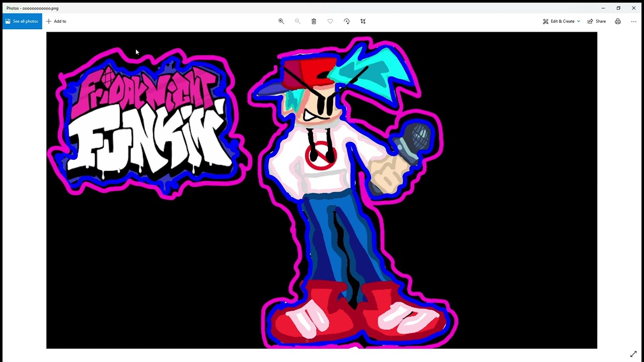Open the See more ellipsis menu
Image resolution: width=644 pixels, height=362 pixels.
[x=633, y=21]
